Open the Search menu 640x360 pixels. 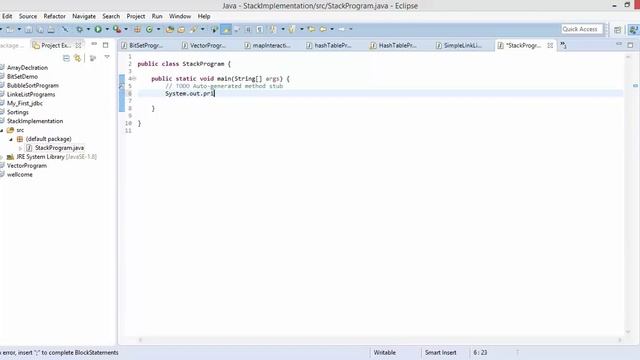point(111,16)
